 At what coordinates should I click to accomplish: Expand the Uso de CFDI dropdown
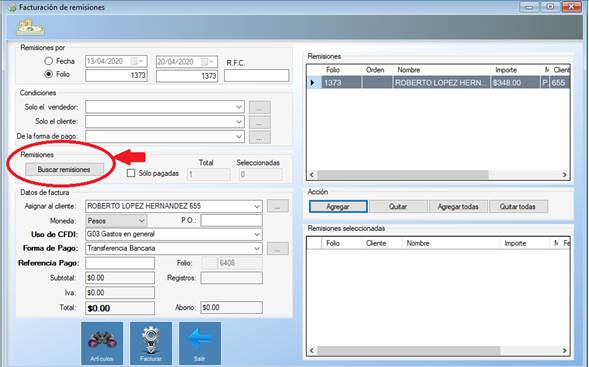257,234
